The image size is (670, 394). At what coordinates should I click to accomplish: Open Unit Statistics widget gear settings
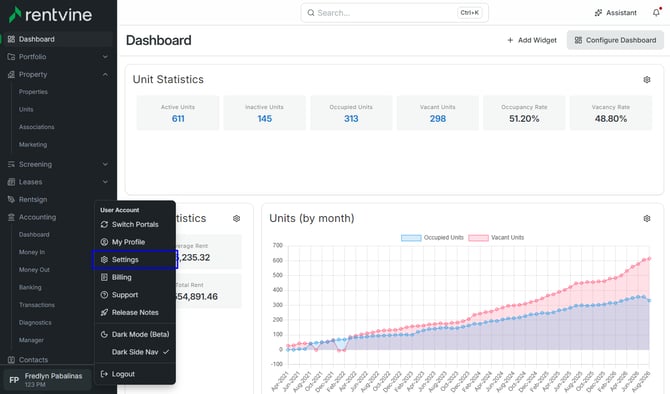coord(647,79)
